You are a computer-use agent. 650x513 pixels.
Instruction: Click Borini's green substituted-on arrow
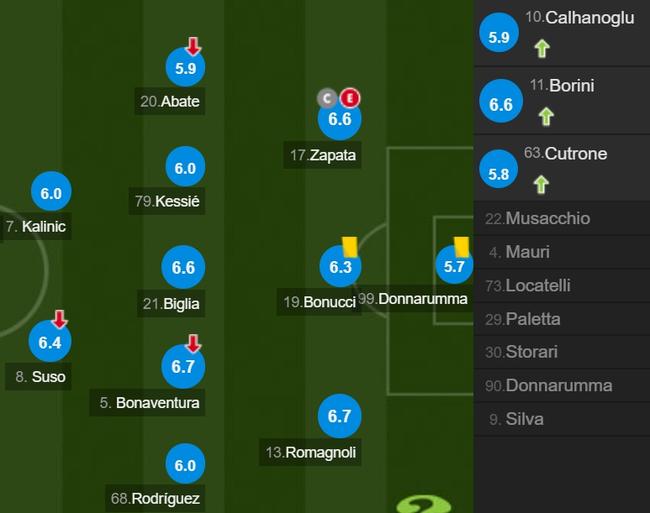click(x=546, y=116)
